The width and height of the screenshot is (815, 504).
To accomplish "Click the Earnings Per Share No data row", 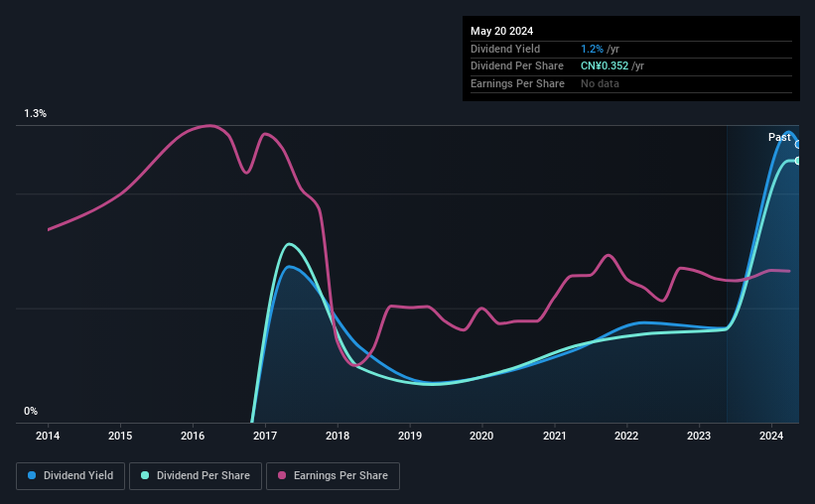I will pos(631,83).
